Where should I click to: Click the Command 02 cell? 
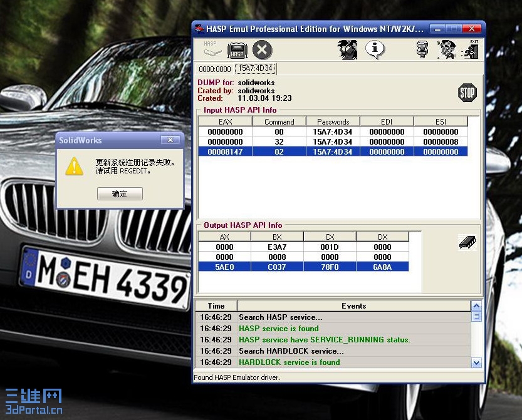pyautogui.click(x=279, y=151)
